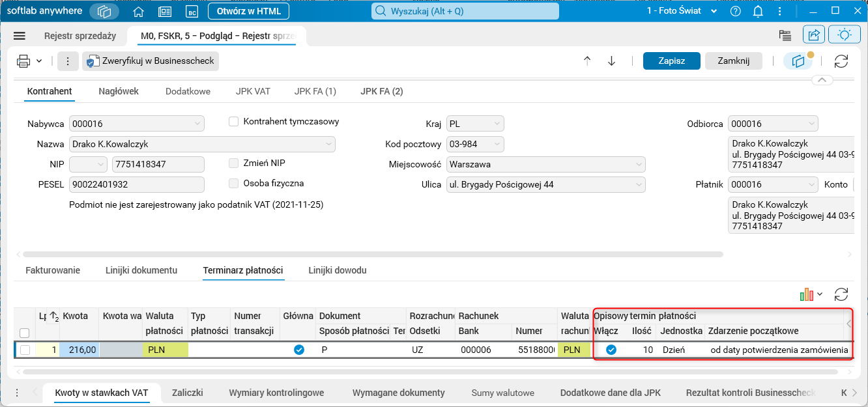Screen dimensions: 868x407
Task: Tick the header select-all checkbox in grid
Action: point(25,333)
